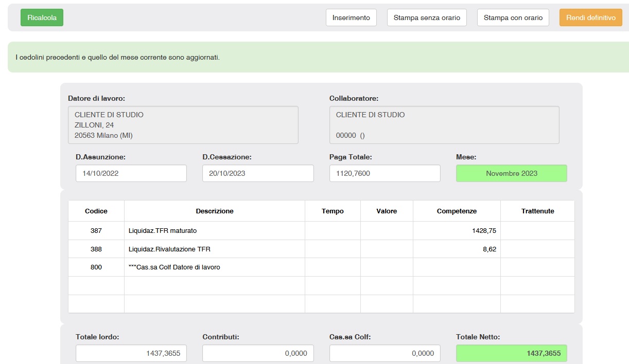Focus the Totale lordo field
The width and height of the screenshot is (629, 364).
131,353
